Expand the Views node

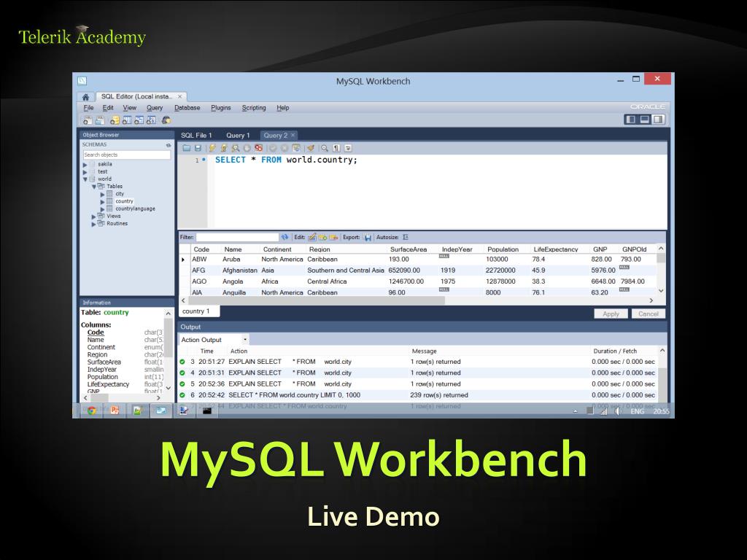tap(94, 217)
